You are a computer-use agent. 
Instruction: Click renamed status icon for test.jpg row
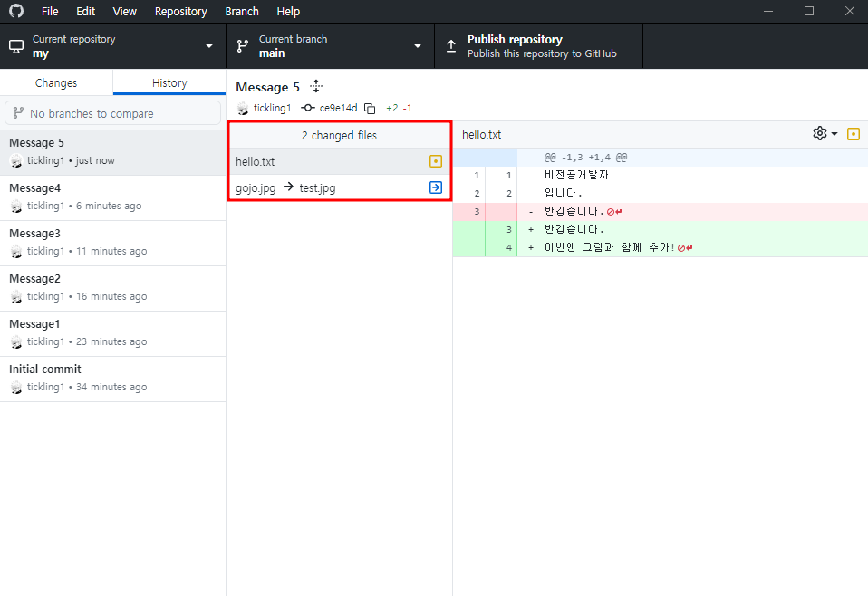(x=436, y=187)
